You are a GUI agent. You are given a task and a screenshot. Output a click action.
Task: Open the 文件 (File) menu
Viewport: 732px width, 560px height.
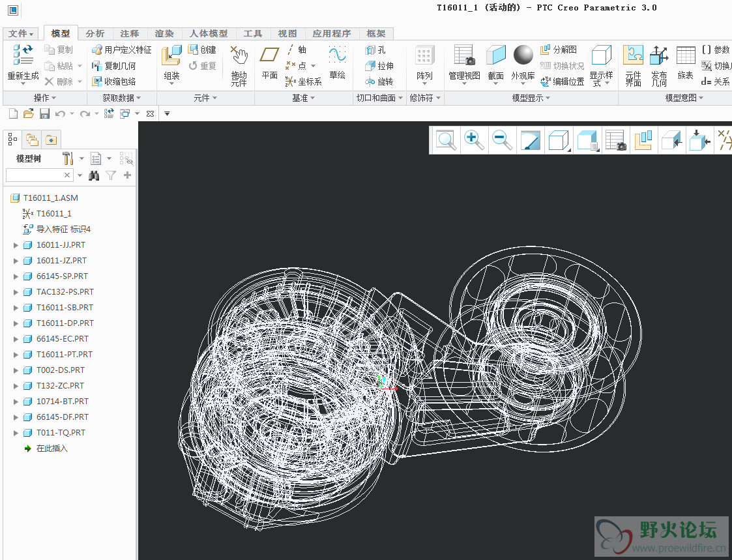[21, 34]
